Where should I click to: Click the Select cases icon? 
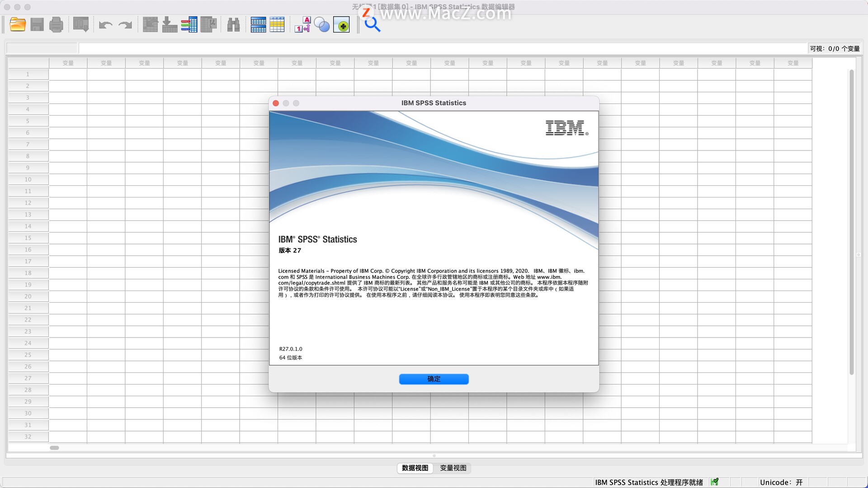tap(277, 24)
